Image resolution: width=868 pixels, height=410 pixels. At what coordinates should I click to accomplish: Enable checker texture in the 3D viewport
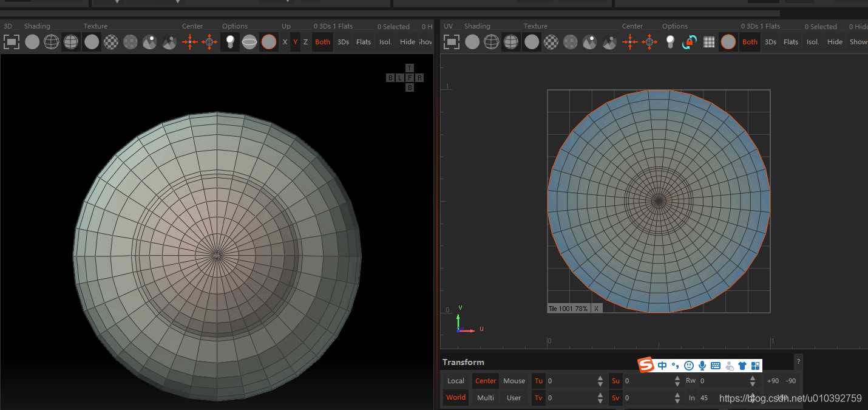click(111, 42)
